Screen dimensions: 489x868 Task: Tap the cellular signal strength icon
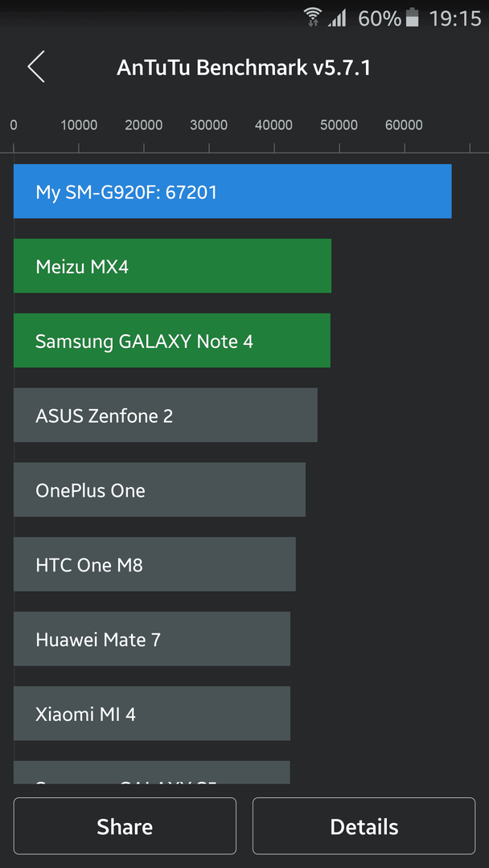point(337,18)
